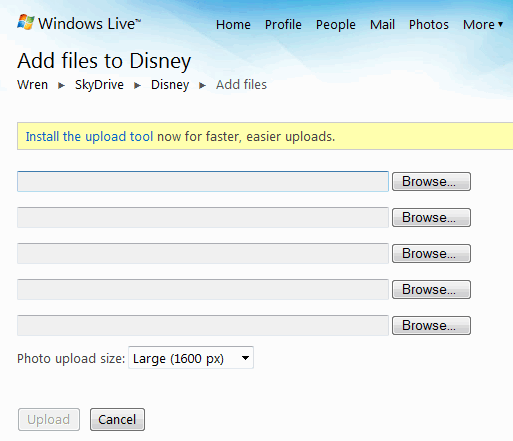Screen dimensions: 513x441
Task: Click the first file path input field
Action: coord(203,181)
